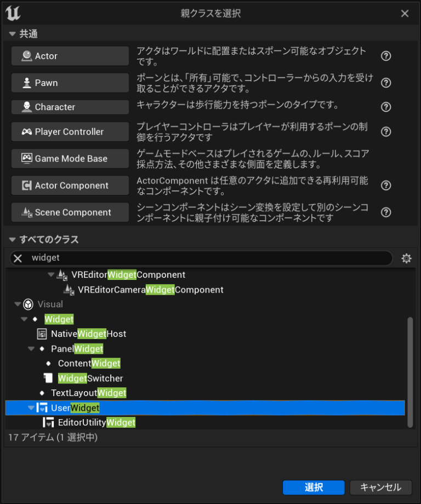Click the VREditorCameraWidgetComponent class icon
Image resolution: width=421 pixels, height=504 pixels.
[x=69, y=290]
